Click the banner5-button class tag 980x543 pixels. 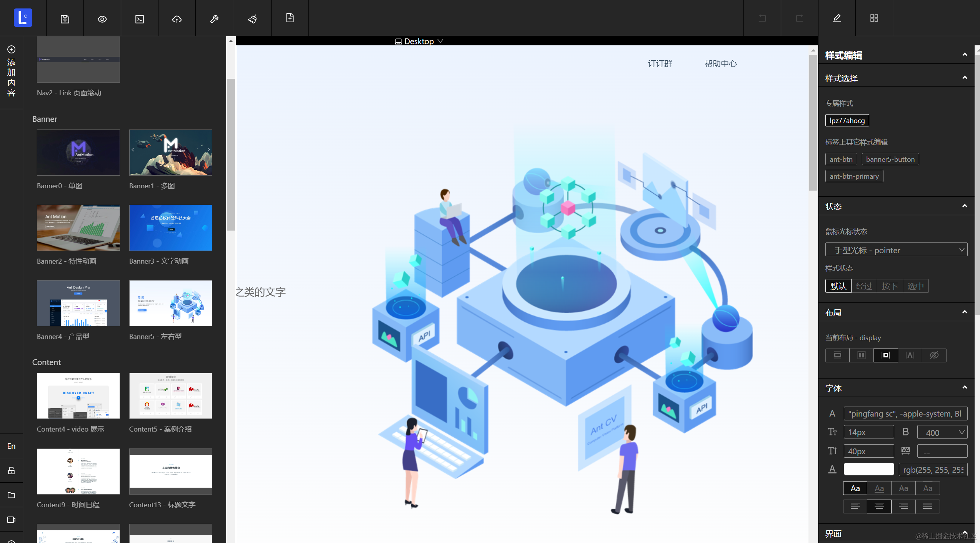[x=890, y=159]
